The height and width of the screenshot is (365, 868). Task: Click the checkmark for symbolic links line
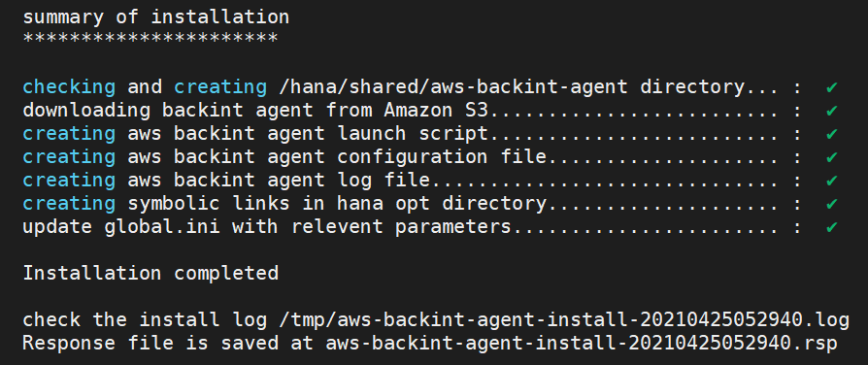pyautogui.click(x=831, y=204)
